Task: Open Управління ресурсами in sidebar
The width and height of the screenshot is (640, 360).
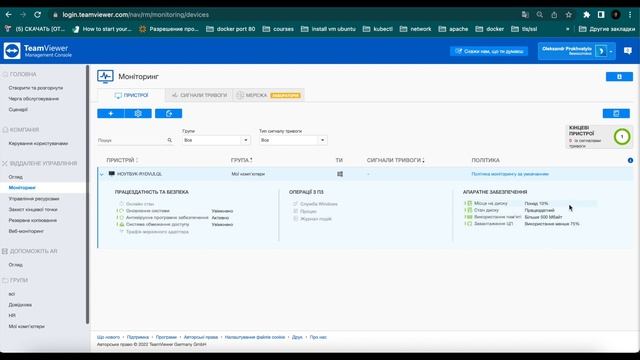Action: pos(34,199)
